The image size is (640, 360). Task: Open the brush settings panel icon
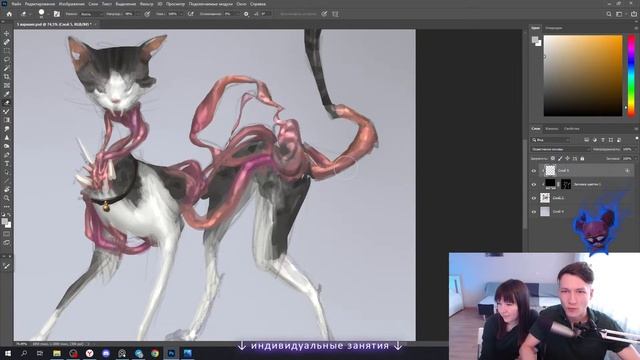pos(57,14)
